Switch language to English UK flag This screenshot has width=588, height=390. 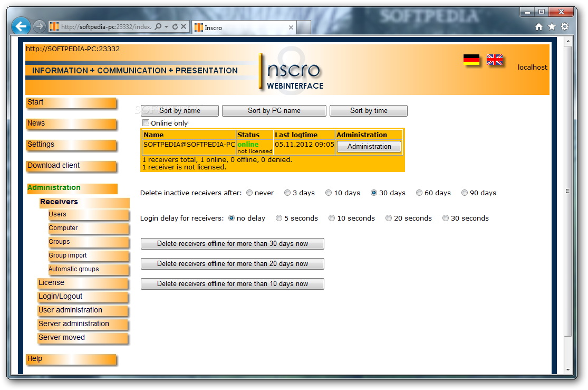[x=495, y=60]
